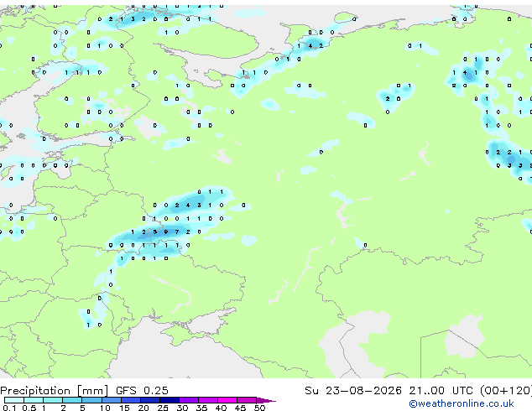The width and height of the screenshot is (532, 411).
Task: Click the '30' legend scale label
Action: click(182, 408)
